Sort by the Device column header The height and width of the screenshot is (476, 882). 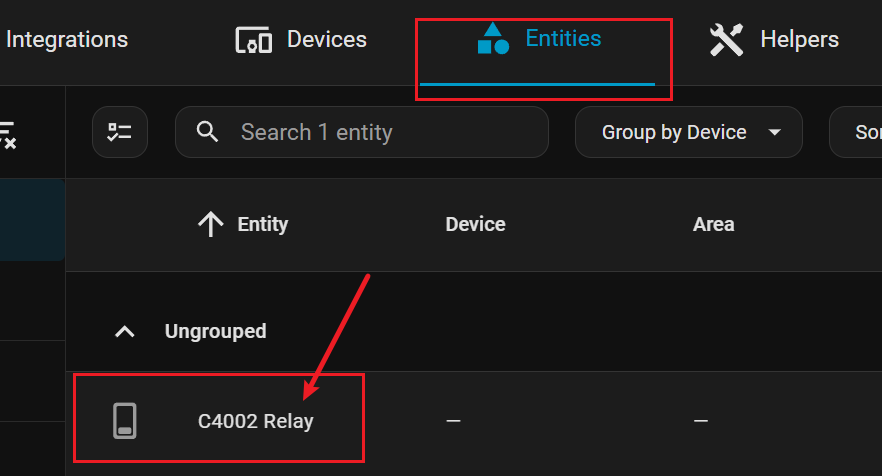tap(475, 225)
